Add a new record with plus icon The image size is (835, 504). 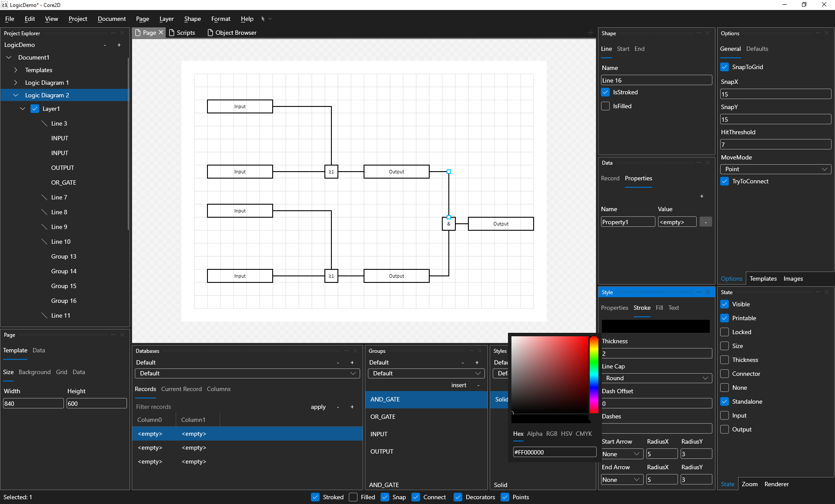352,407
